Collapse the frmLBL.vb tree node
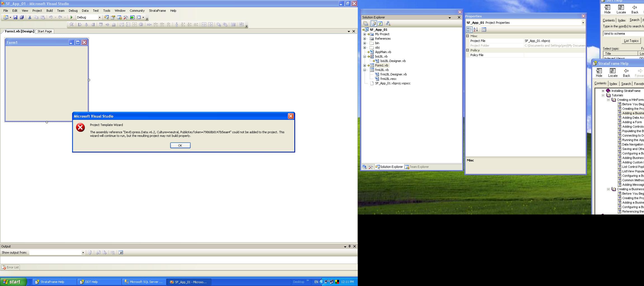 [x=364, y=70]
